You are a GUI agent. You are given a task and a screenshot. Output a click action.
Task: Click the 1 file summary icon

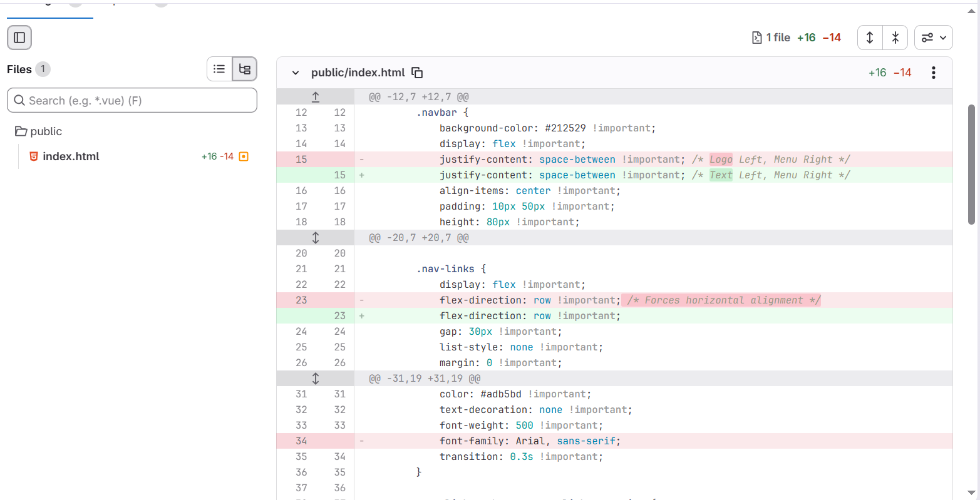pyautogui.click(x=757, y=38)
